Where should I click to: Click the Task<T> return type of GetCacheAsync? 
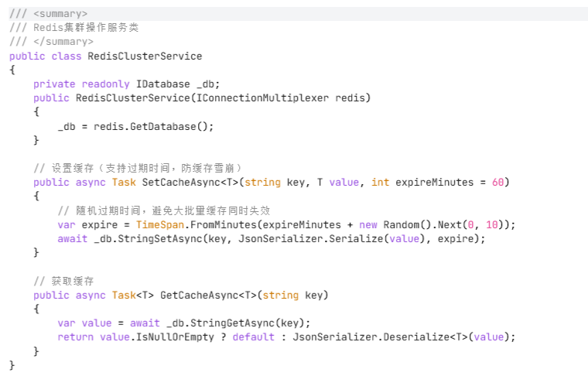(133, 296)
